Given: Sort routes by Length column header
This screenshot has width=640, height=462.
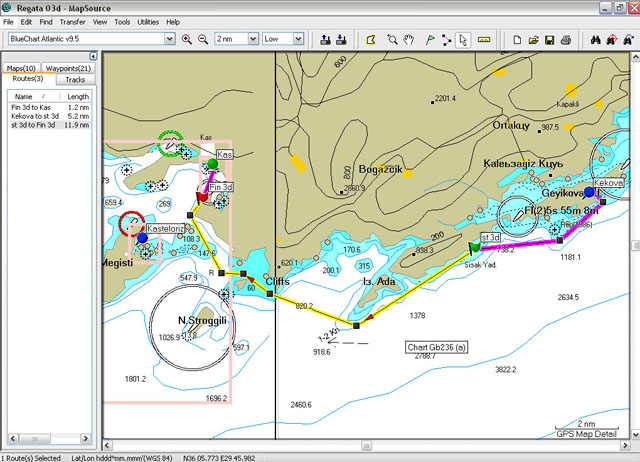Looking at the screenshot, I should 76,96.
